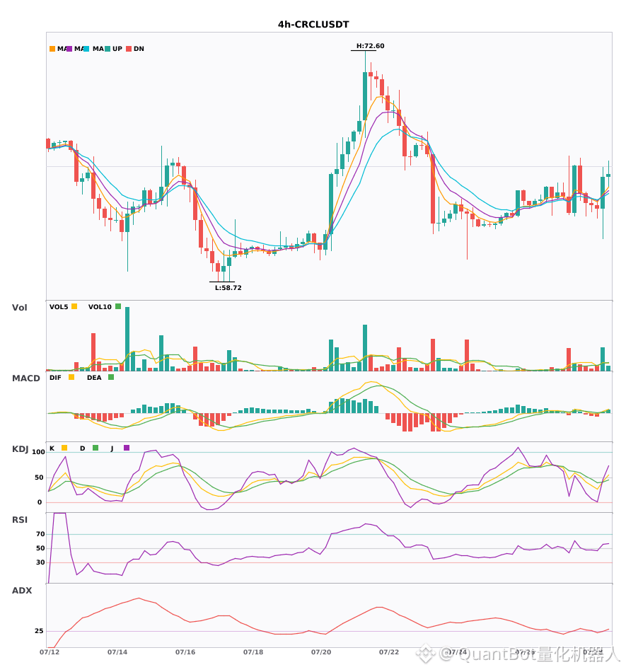Click the green D legend swatch

(95, 448)
